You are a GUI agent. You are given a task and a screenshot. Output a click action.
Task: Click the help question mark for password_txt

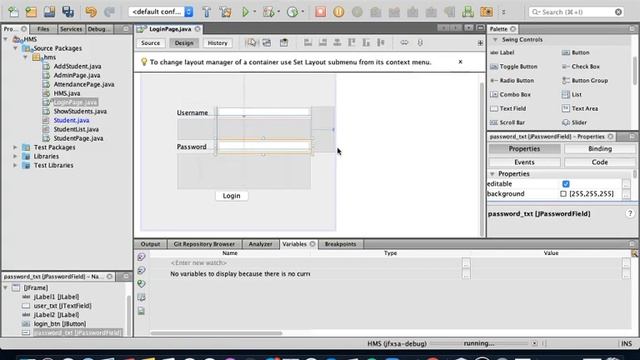[630, 213]
